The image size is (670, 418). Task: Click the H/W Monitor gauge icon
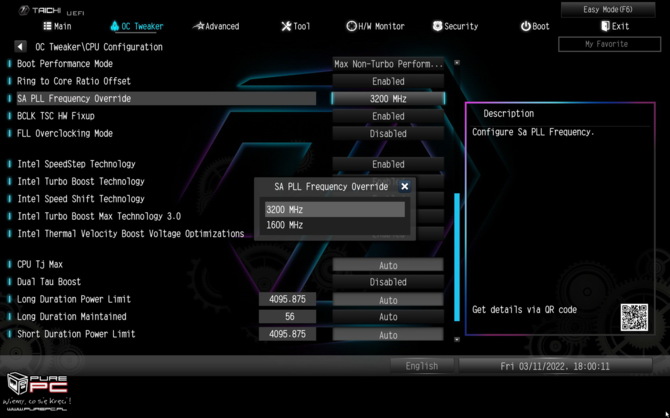click(351, 26)
